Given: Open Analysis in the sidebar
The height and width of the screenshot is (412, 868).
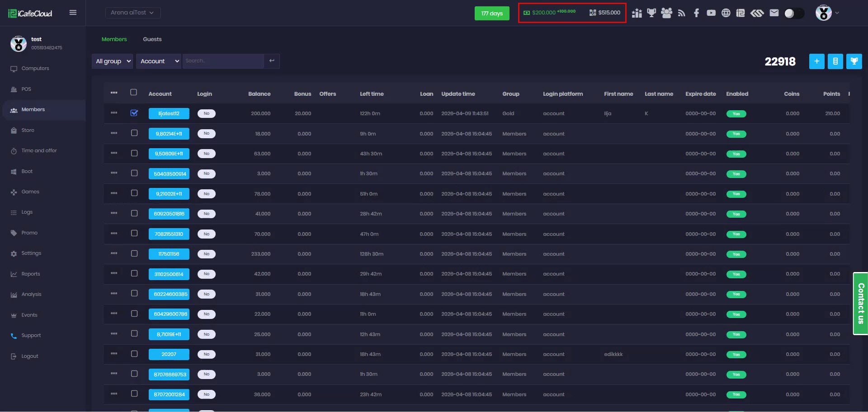Looking at the screenshot, I should pyautogui.click(x=31, y=294).
